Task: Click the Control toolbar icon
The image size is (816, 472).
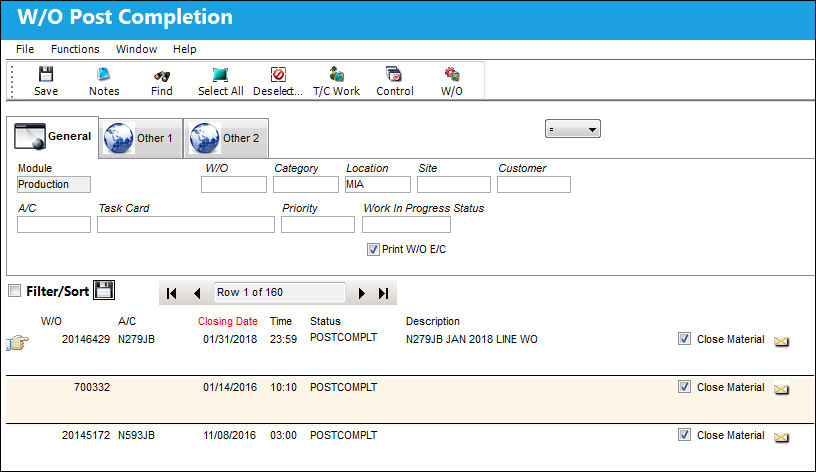Action: coord(394,74)
